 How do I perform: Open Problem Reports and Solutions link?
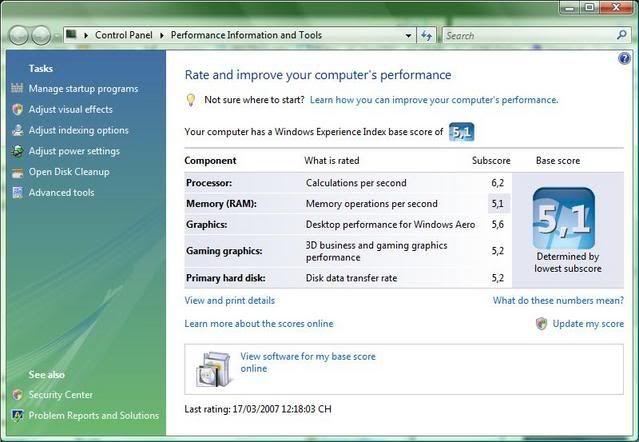coord(94,415)
